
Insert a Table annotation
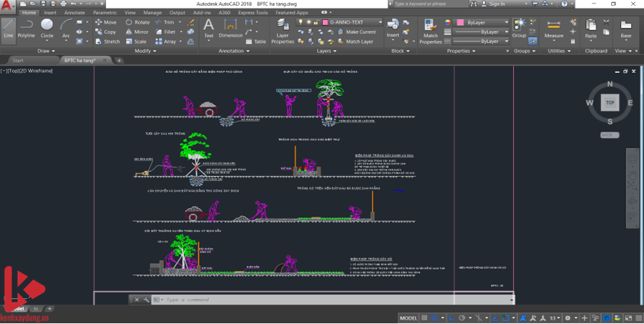click(255, 41)
